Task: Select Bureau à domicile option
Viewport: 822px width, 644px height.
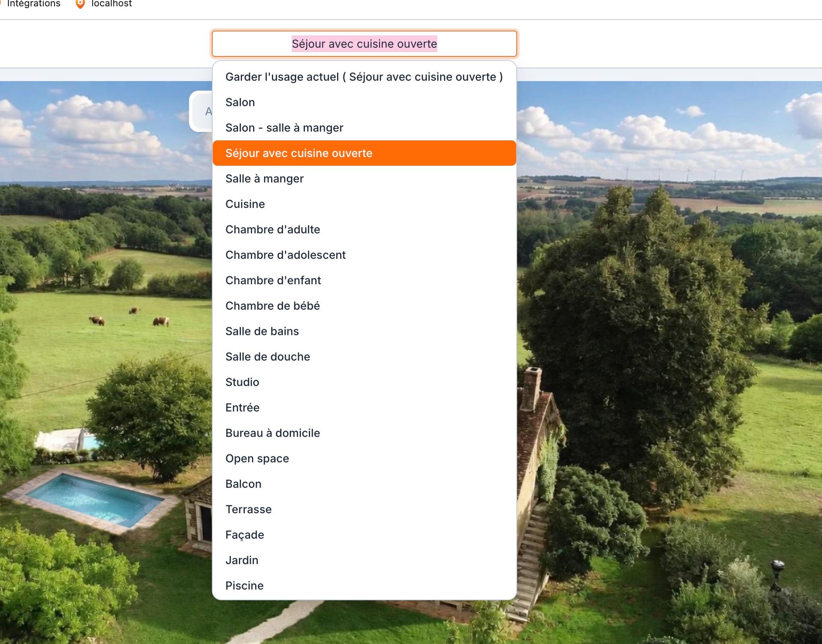Action: click(364, 433)
